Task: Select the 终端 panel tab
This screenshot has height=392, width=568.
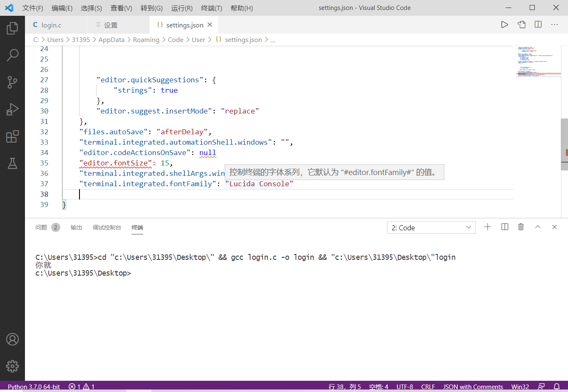Action: (137, 227)
